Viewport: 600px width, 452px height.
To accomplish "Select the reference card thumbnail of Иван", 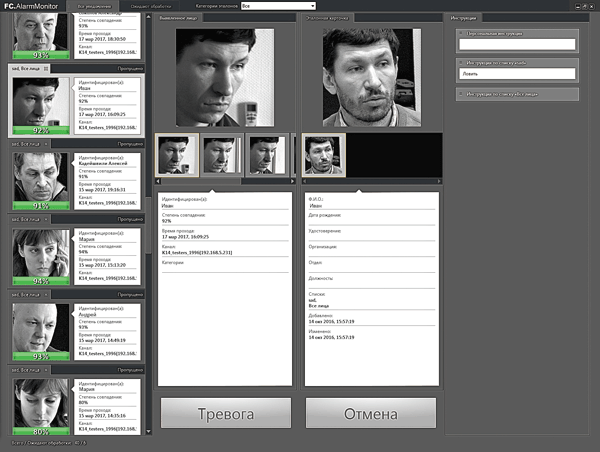I will point(324,155).
